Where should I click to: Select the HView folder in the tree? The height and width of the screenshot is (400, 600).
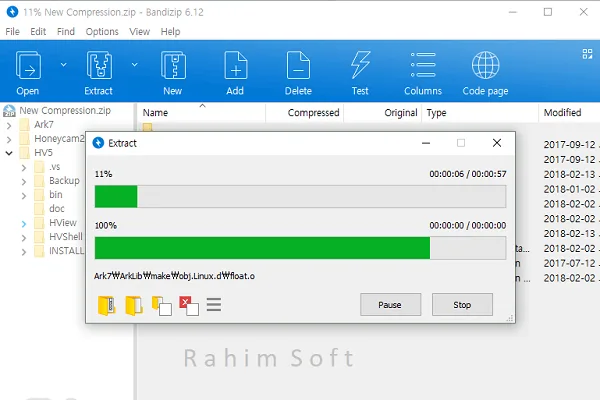point(63,223)
